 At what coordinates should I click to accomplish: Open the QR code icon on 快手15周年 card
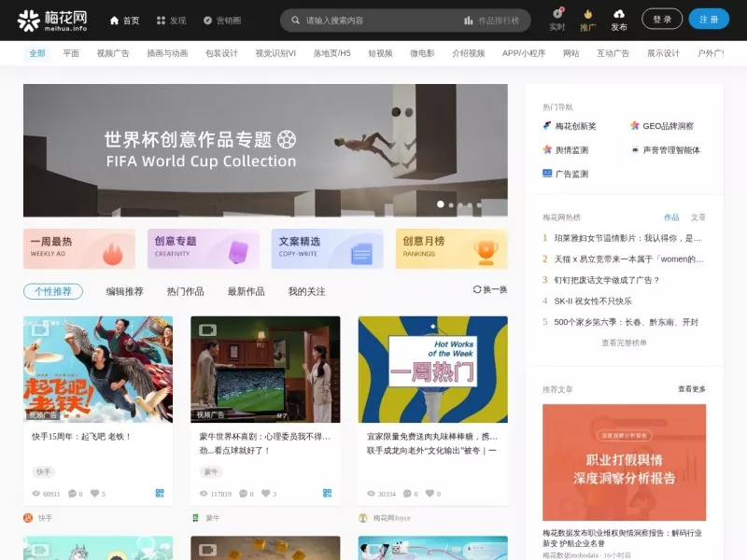[x=160, y=494]
